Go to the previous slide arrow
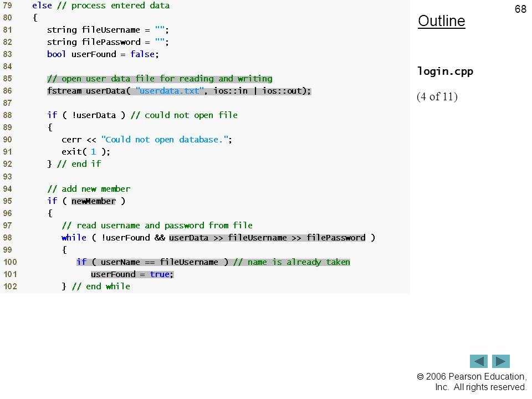The width and height of the screenshot is (532, 399). (478, 361)
